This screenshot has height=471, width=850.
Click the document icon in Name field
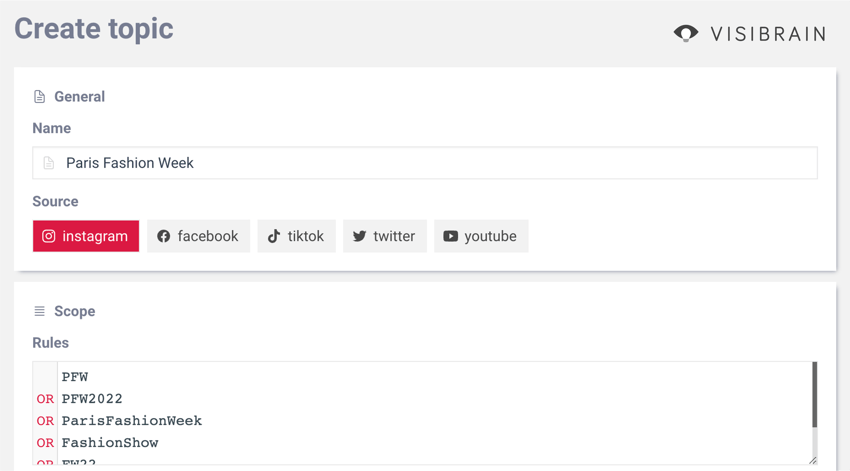tap(49, 163)
